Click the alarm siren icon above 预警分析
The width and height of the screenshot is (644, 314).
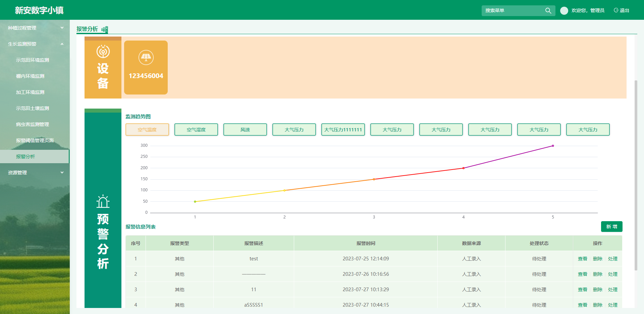click(103, 201)
